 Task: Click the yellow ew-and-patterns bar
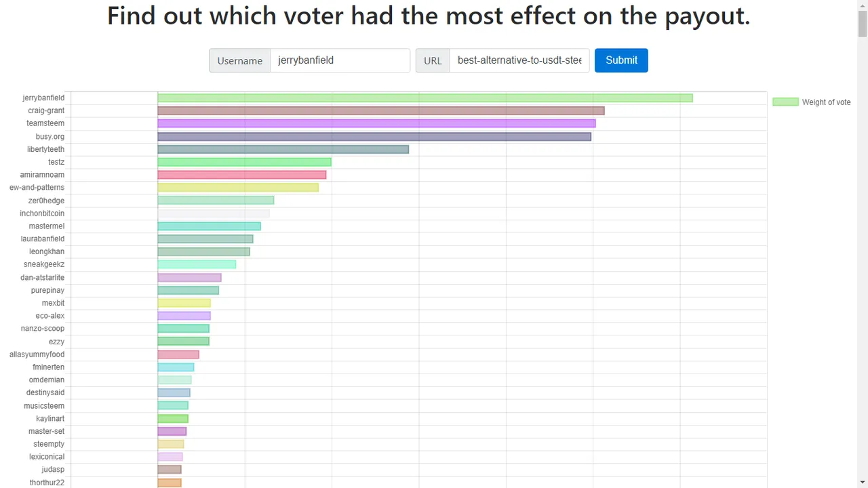pos(238,188)
